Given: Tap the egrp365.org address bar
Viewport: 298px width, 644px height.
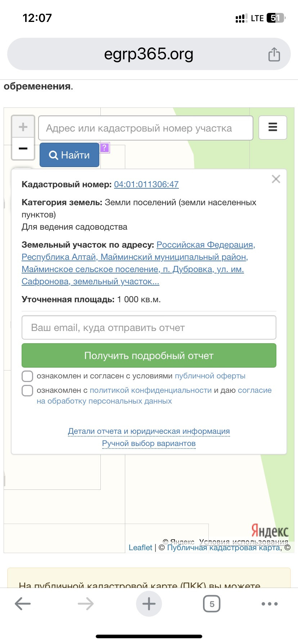Looking at the screenshot, I should click(x=149, y=54).
